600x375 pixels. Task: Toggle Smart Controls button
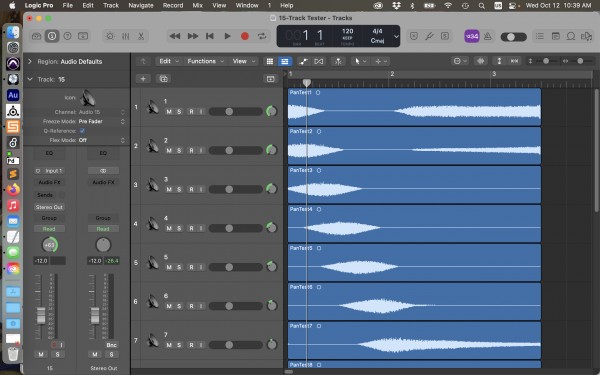tap(110, 36)
